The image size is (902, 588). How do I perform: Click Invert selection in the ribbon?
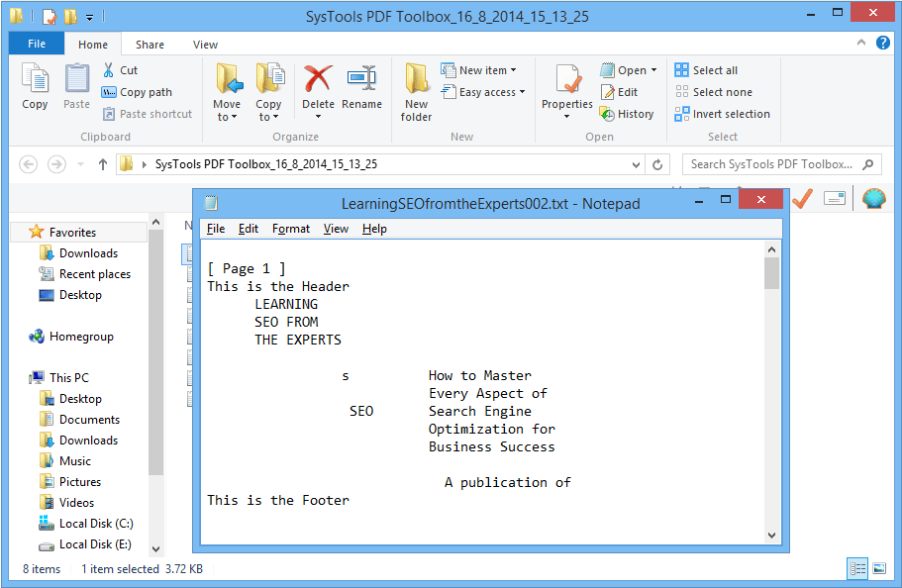[722, 114]
